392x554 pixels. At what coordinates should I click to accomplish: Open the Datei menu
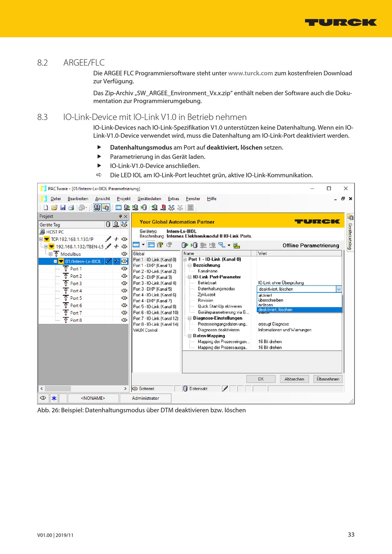pyautogui.click(x=56, y=199)
